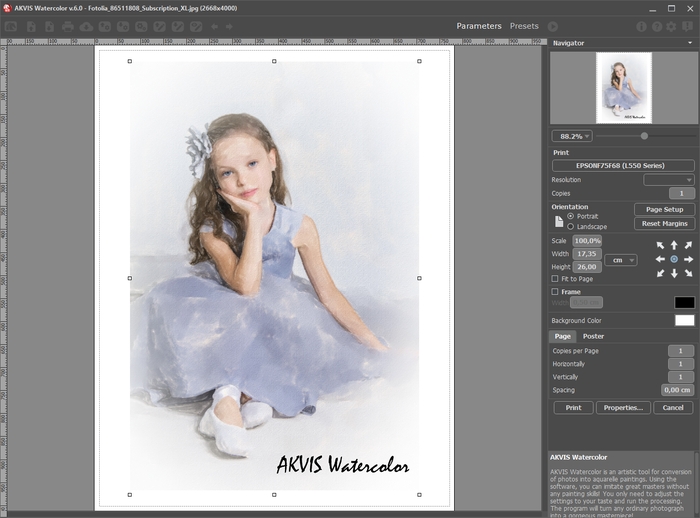Click the load strokes pencil icon
The height and width of the screenshot is (518, 700).
pos(159,27)
